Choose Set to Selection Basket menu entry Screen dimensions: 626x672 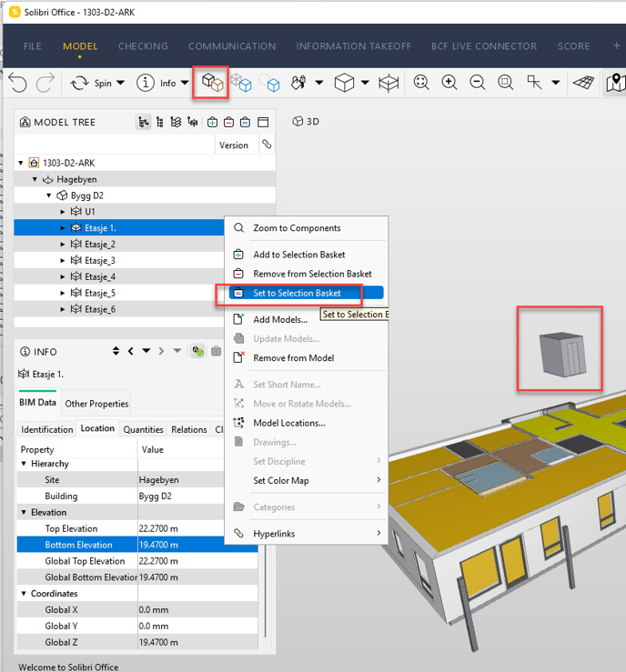coord(306,293)
